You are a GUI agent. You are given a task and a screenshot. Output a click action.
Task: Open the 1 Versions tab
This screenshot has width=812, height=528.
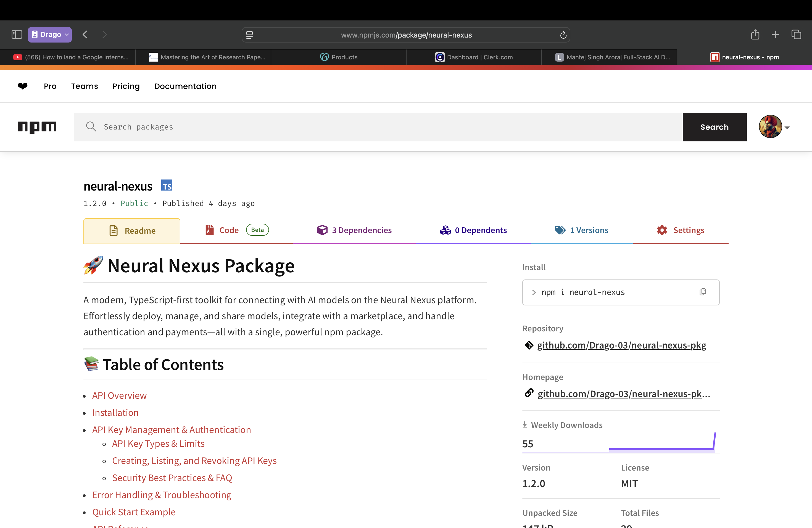point(582,230)
